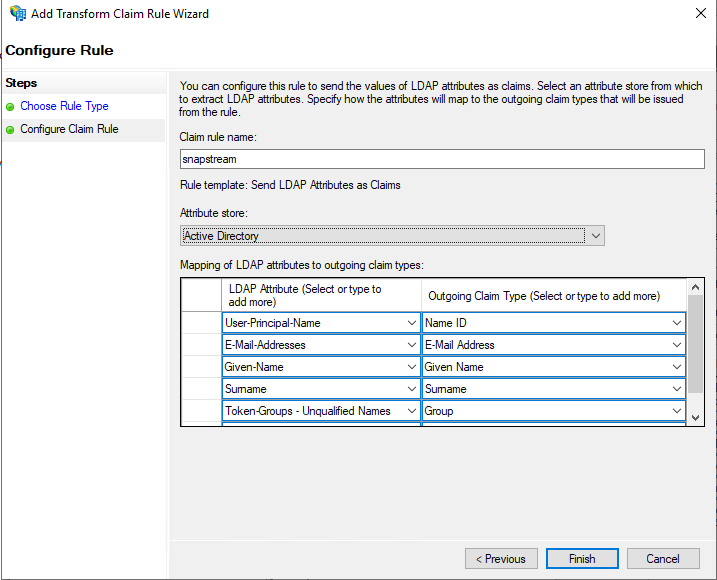Open the Choose Rule Type step
The image size is (717, 580).
64,106
